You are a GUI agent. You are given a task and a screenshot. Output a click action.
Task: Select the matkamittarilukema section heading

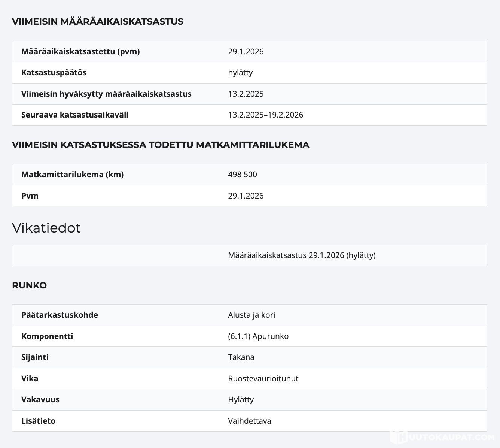tap(161, 145)
